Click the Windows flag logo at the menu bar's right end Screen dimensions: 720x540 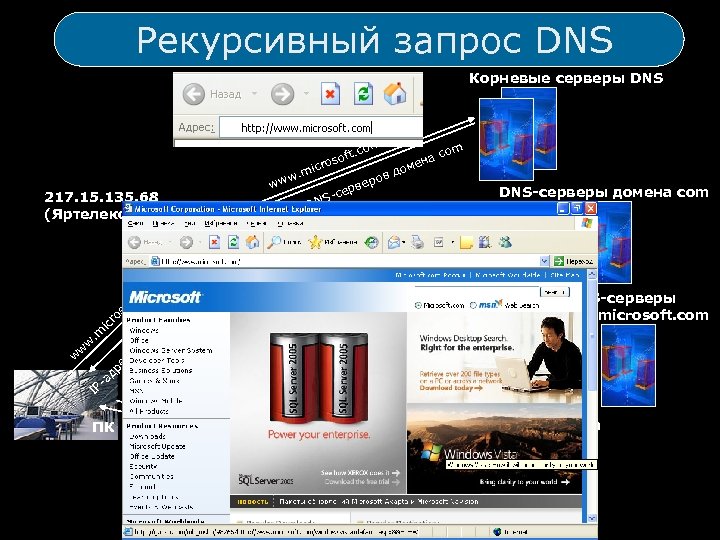(586, 224)
